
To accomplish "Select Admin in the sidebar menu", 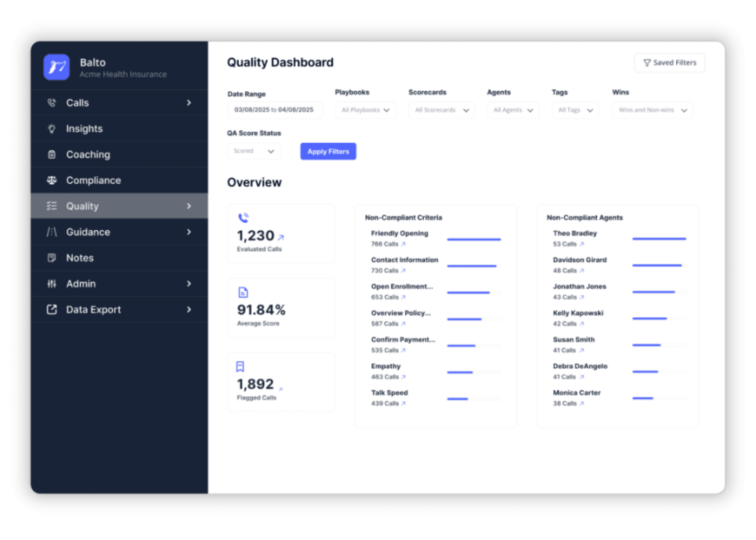I will [x=81, y=284].
